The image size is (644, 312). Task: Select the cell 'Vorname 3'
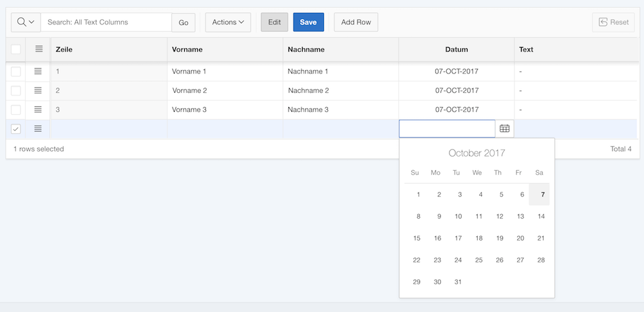pos(225,110)
